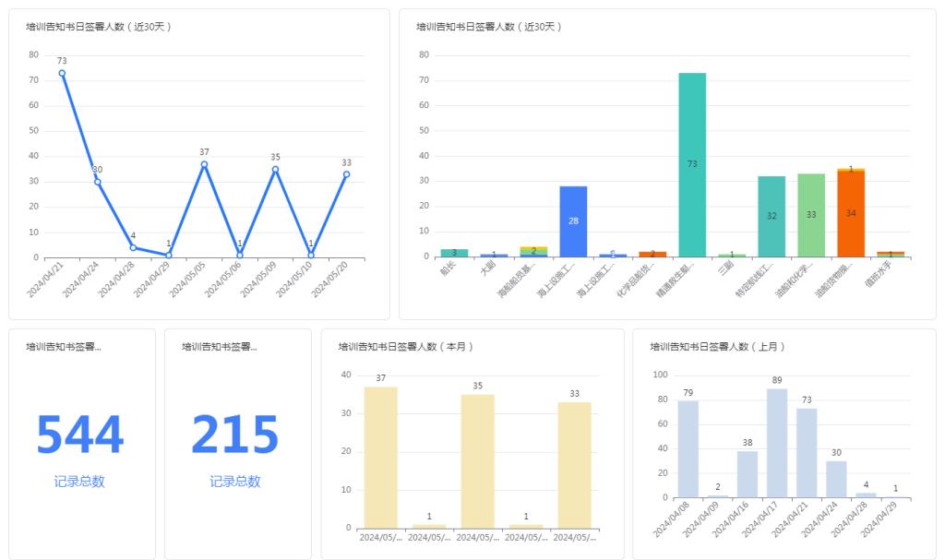Click the 215 total records number

point(234,435)
